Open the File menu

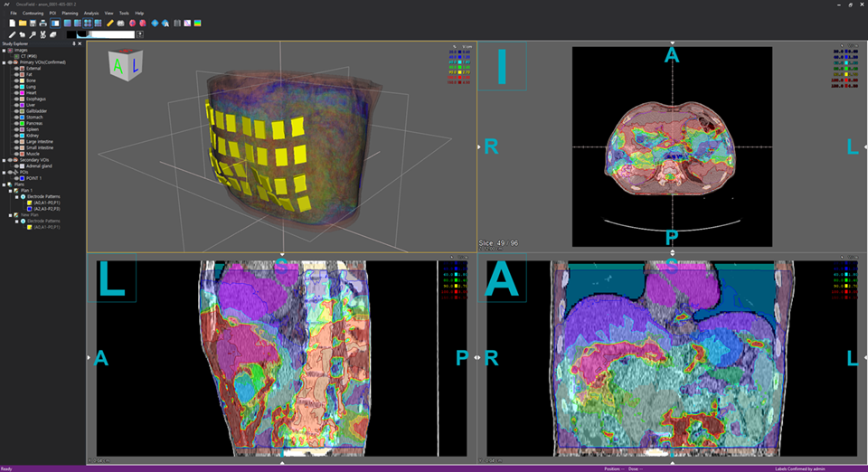coord(14,14)
